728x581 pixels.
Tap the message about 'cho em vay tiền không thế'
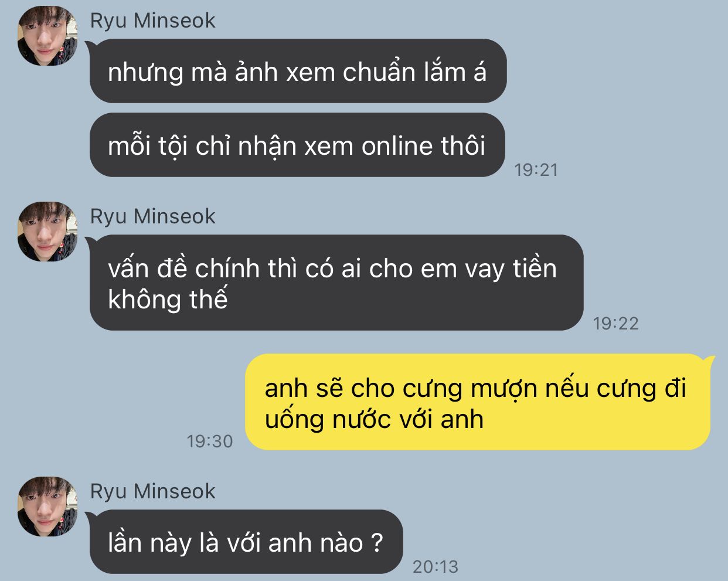click(336, 283)
